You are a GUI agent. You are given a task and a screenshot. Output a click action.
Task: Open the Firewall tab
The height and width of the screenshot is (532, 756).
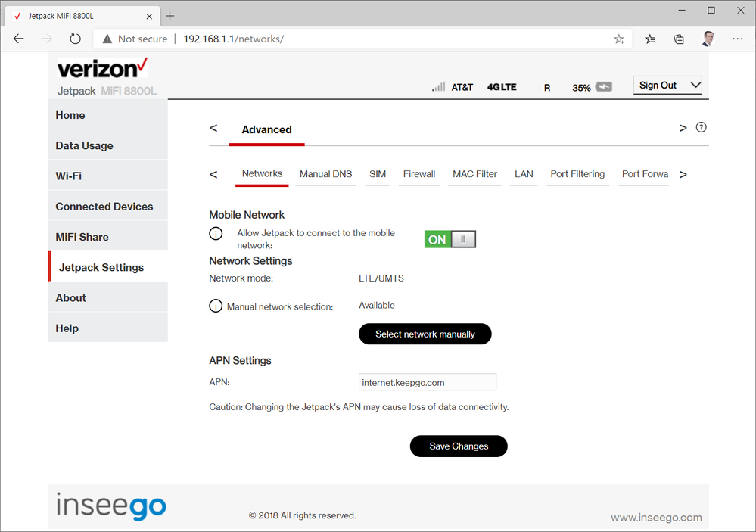tap(418, 174)
